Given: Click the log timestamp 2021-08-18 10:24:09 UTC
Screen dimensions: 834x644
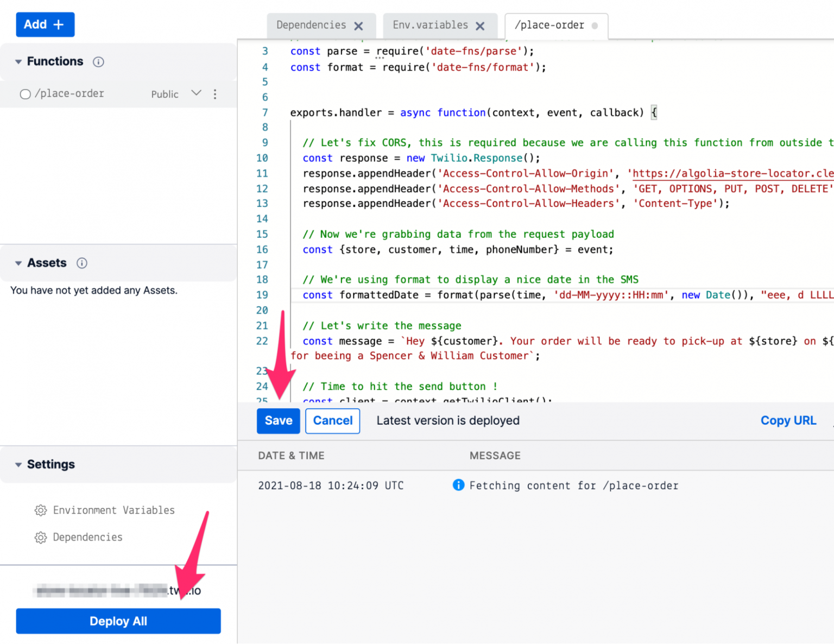Looking at the screenshot, I should (331, 485).
